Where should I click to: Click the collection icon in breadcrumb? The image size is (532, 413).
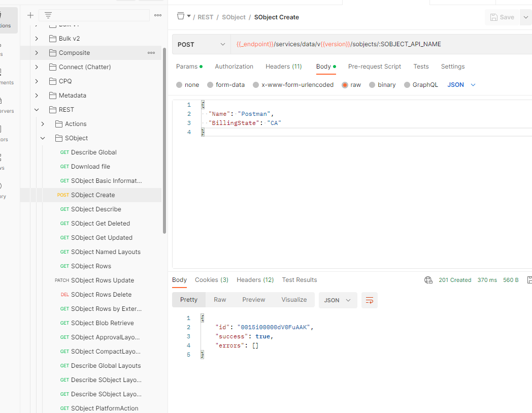coord(181,16)
